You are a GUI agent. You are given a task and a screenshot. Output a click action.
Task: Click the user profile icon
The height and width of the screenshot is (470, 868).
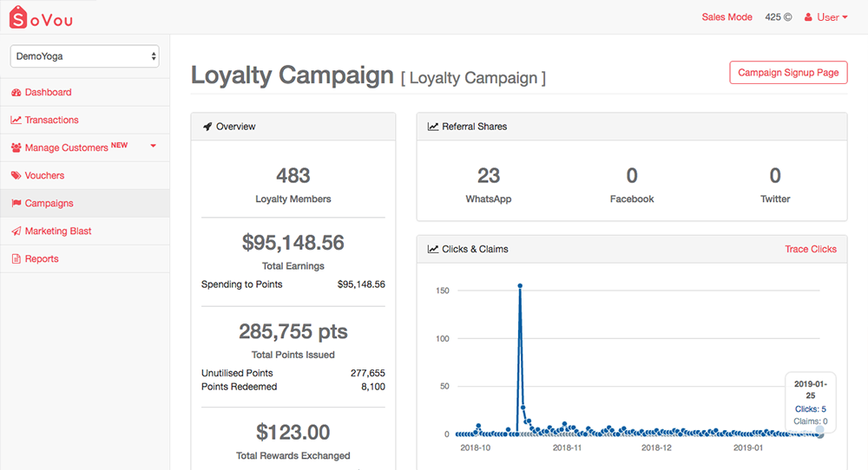[808, 17]
